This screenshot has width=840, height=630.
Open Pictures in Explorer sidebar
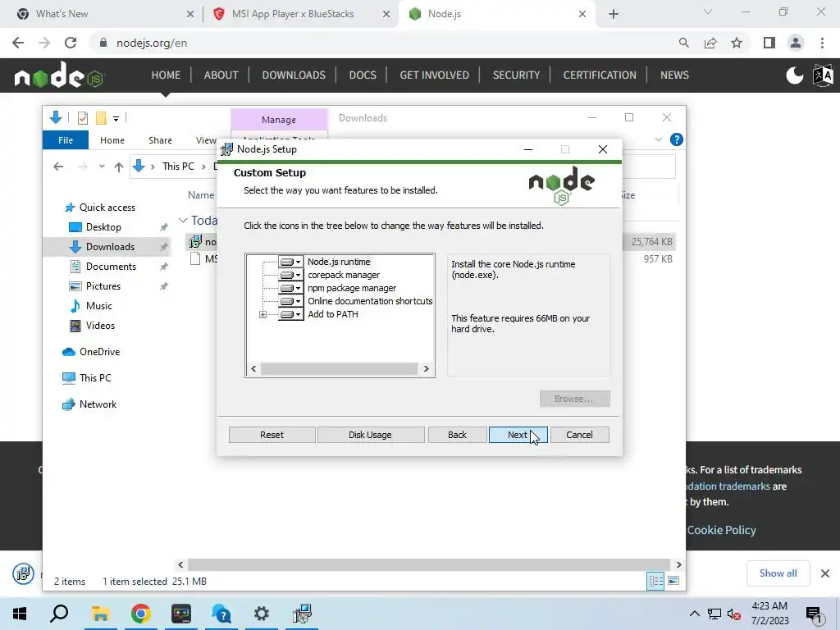[x=103, y=286]
